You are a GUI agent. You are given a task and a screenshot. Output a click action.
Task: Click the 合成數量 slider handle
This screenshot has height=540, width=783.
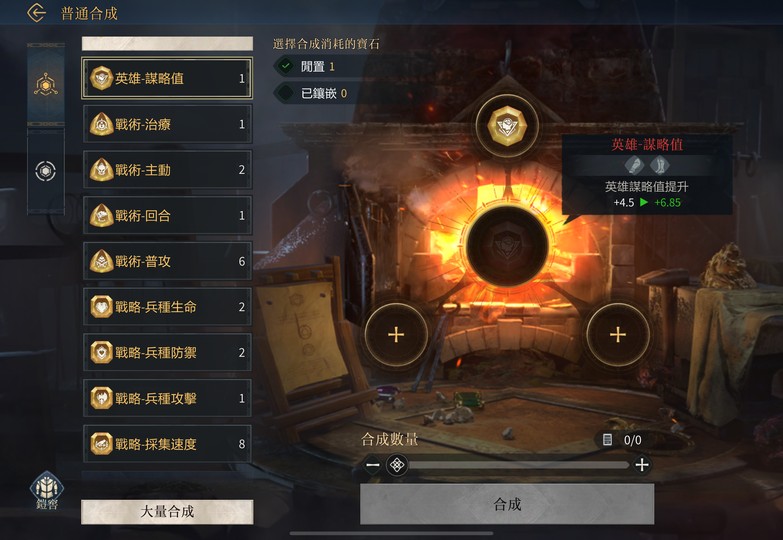(397, 465)
